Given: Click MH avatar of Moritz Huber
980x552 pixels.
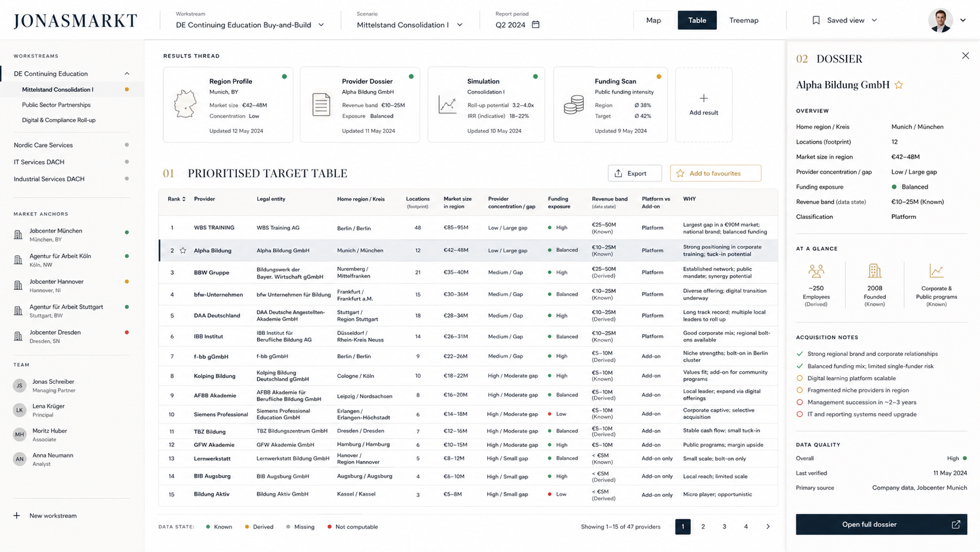Looking at the screenshot, I should pos(20,435).
